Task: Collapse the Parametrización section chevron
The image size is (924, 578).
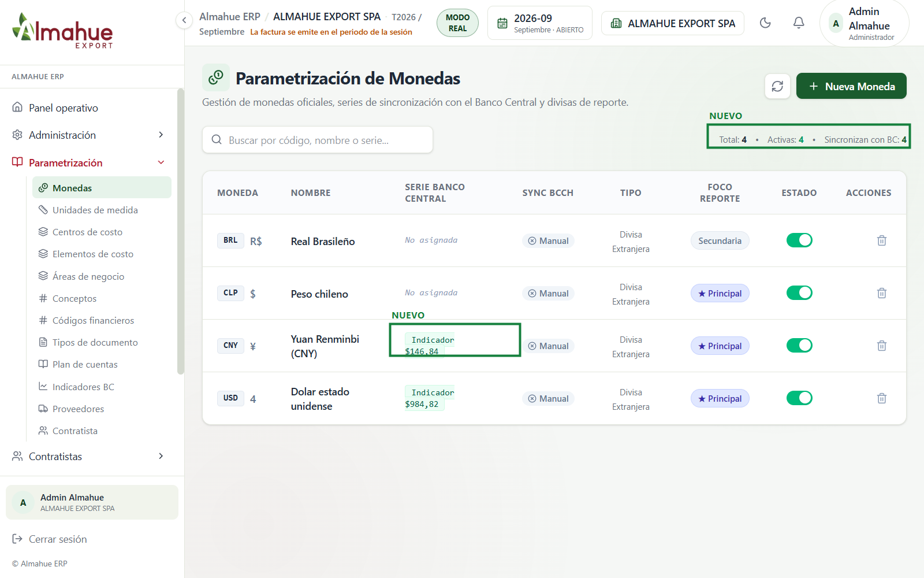Action: click(161, 162)
